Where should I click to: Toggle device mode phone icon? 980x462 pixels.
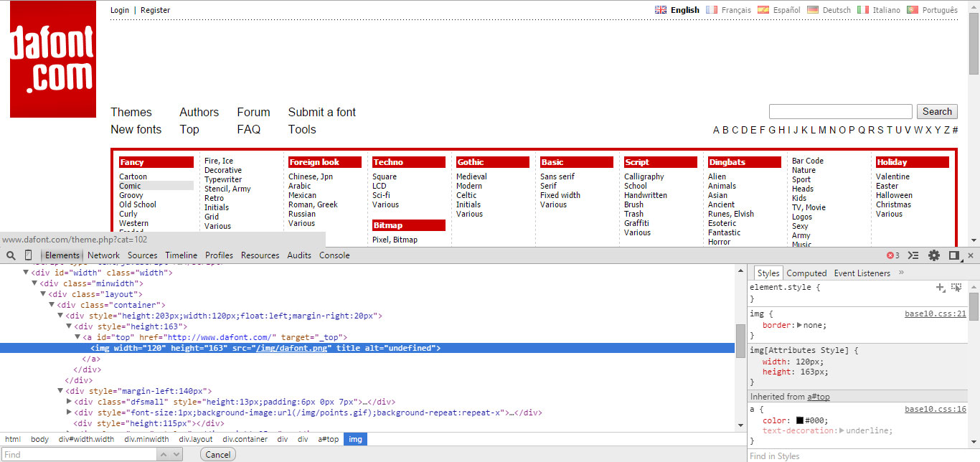pos(29,255)
